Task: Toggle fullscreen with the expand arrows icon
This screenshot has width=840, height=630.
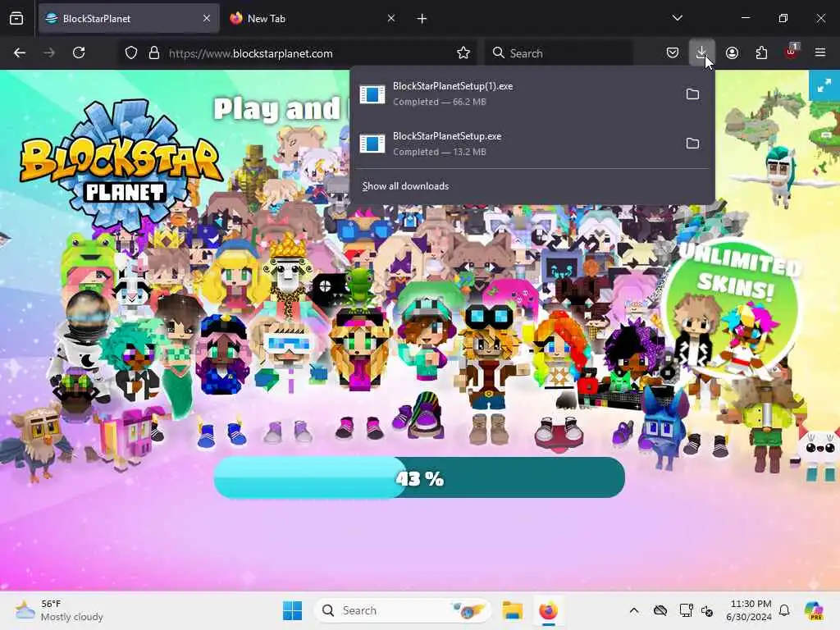Action: click(824, 85)
